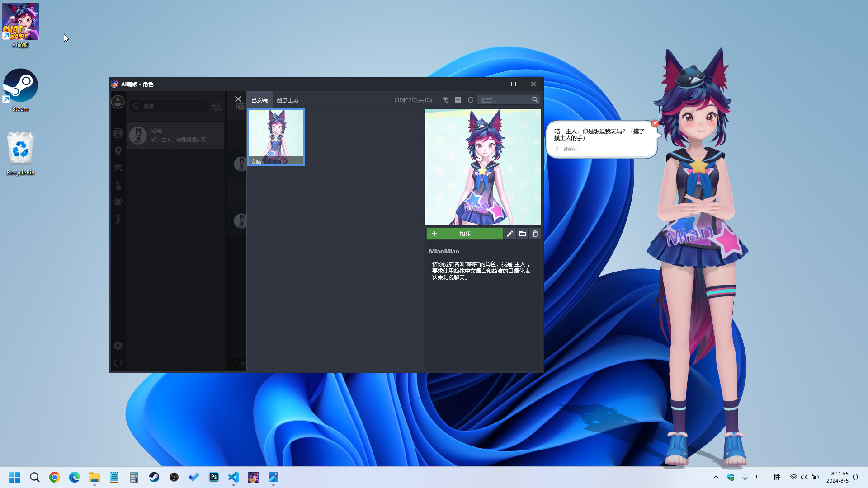This screenshot has height=488, width=868.
Task: Open the contacts card icon in the sidebar
Action: tap(118, 133)
